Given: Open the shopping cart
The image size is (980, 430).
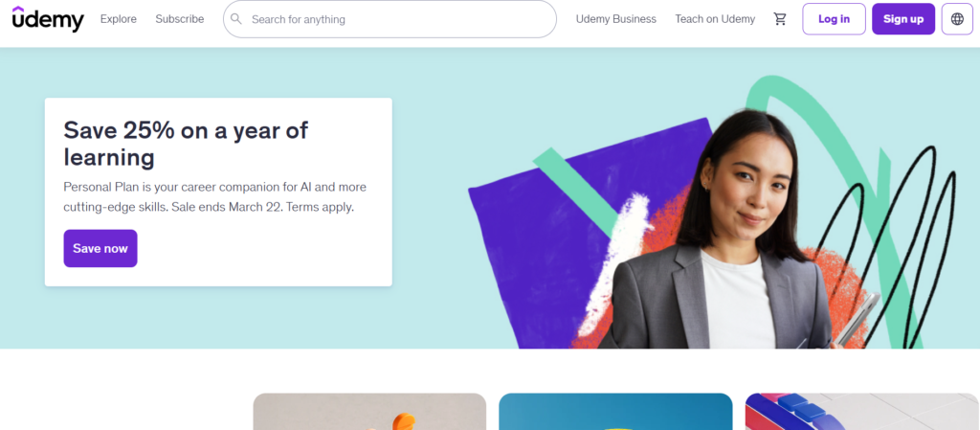Looking at the screenshot, I should tap(780, 19).
